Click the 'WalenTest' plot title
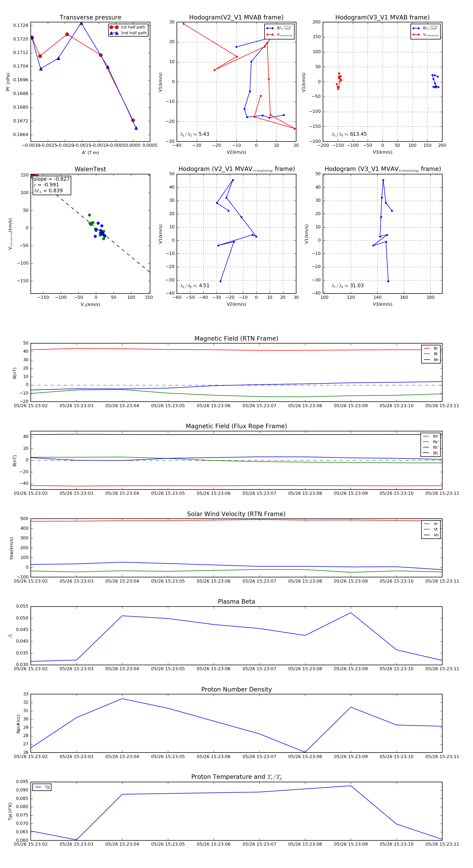 click(90, 169)
